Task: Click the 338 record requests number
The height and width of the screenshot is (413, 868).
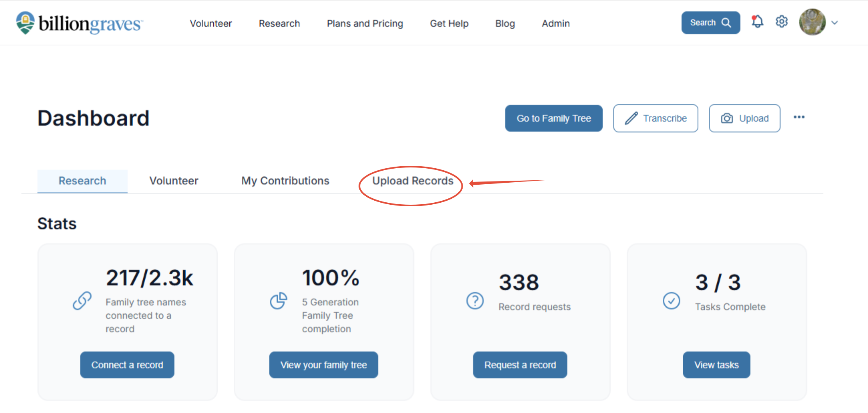Action: point(519,282)
